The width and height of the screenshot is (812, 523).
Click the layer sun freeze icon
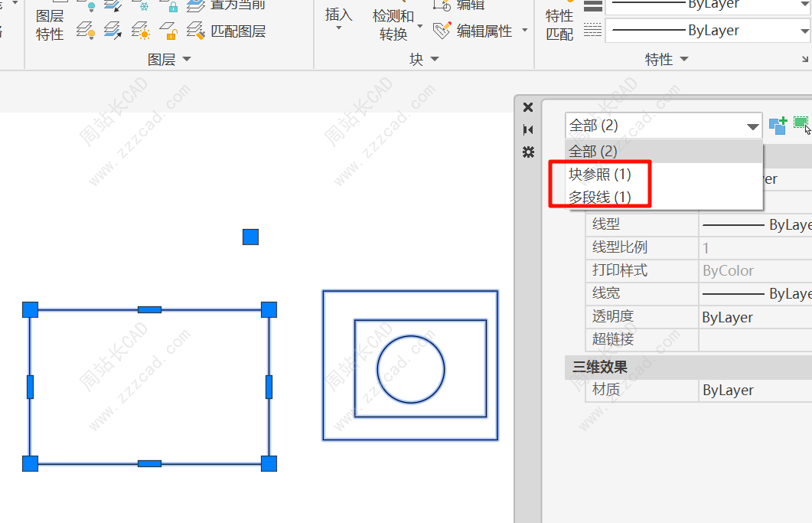point(141,31)
